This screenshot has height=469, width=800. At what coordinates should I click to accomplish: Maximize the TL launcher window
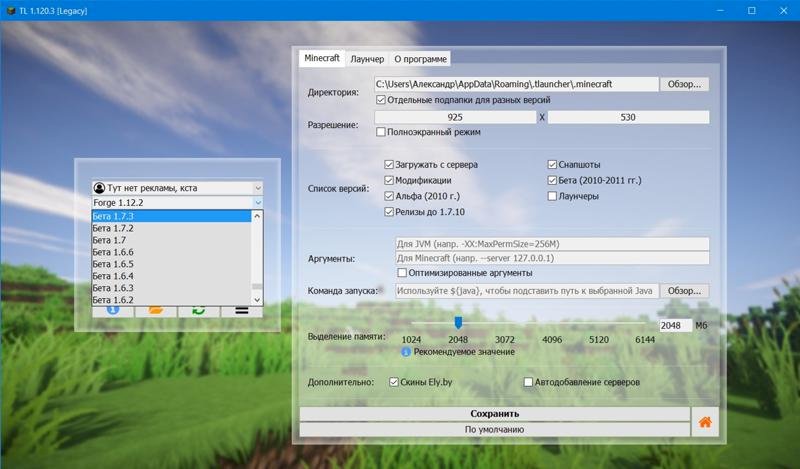point(752,10)
